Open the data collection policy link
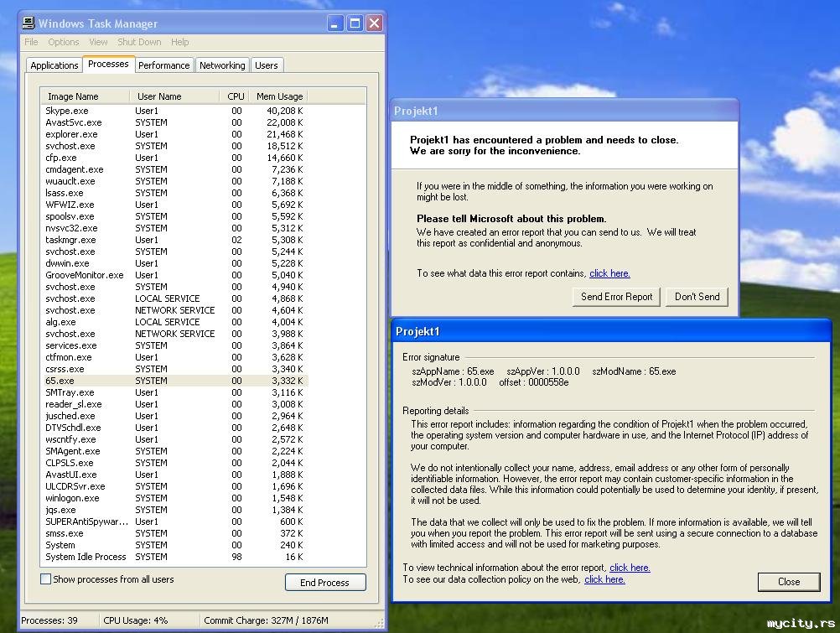Image resolution: width=840 pixels, height=633 pixels. (x=604, y=579)
